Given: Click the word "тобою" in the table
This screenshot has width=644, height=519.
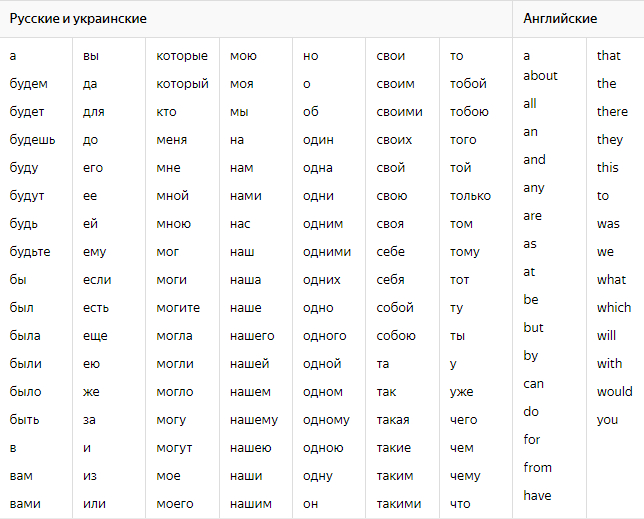Looking at the screenshot, I should [x=469, y=112].
